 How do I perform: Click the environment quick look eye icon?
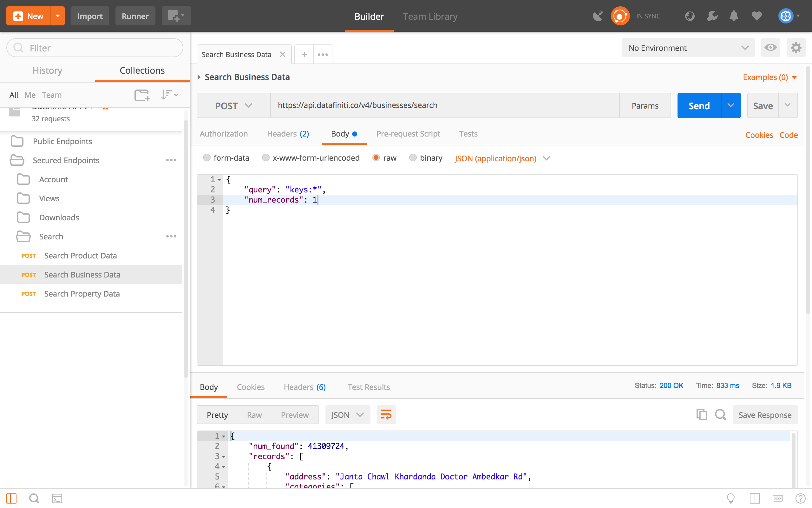770,48
